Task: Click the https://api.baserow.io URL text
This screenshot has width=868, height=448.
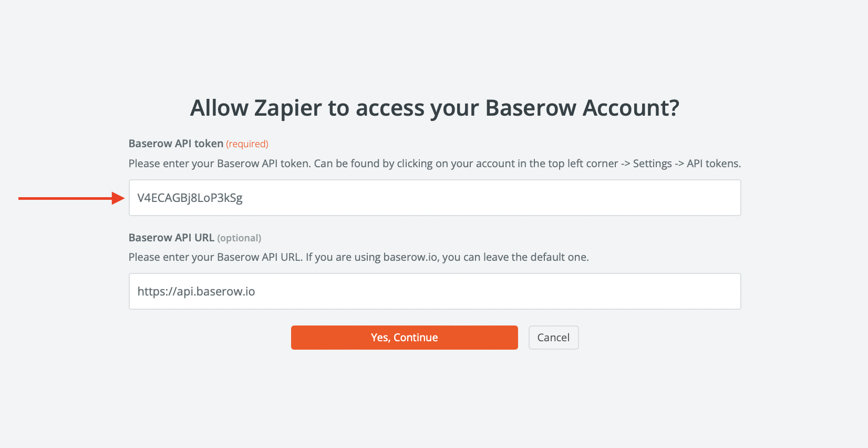Action: (196, 292)
